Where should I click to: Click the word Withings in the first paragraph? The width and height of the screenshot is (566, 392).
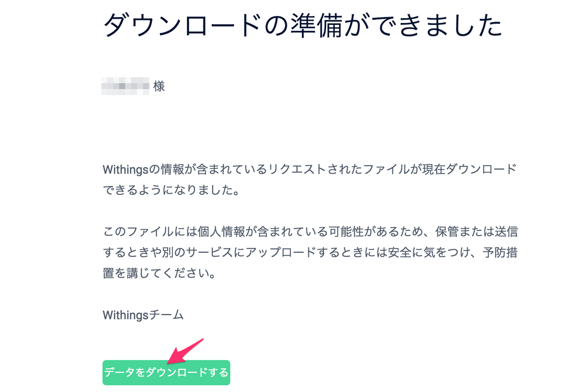[125, 169]
